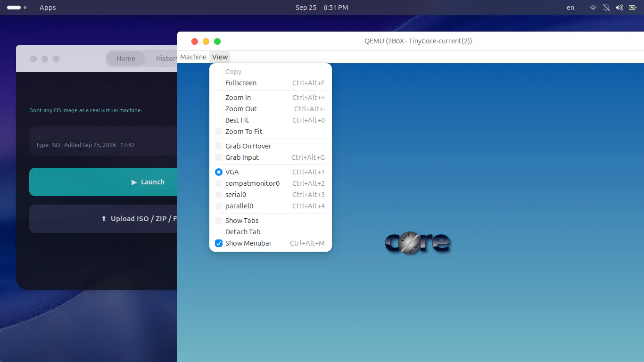Enable the Grab On Hover checkbox
This screenshot has height=362, width=644.
coord(219,146)
